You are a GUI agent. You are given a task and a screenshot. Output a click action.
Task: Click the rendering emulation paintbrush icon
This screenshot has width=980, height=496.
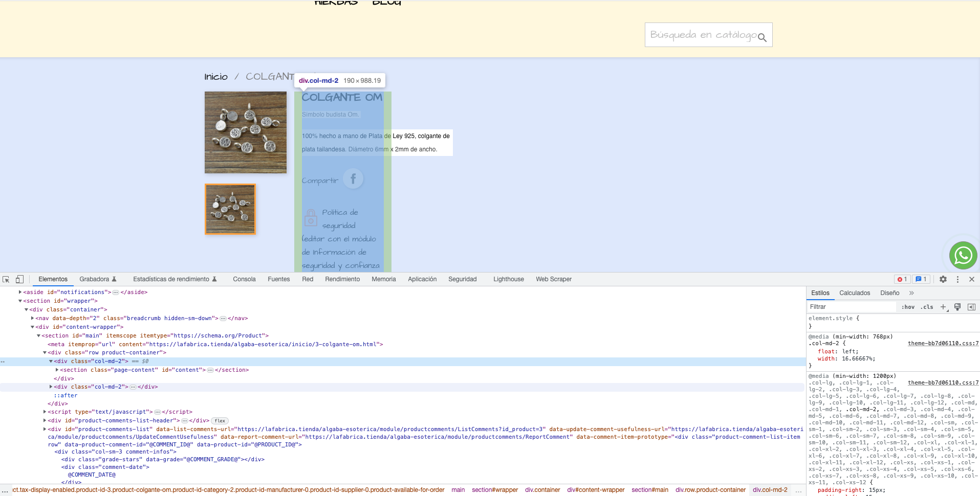click(957, 307)
